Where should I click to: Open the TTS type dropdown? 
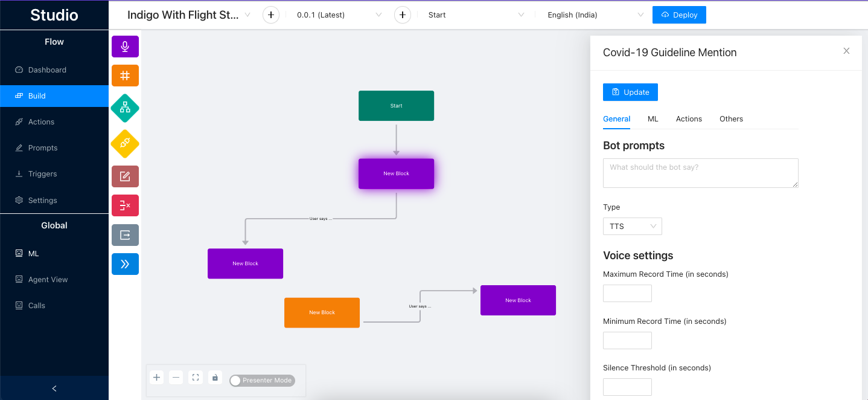(x=632, y=227)
